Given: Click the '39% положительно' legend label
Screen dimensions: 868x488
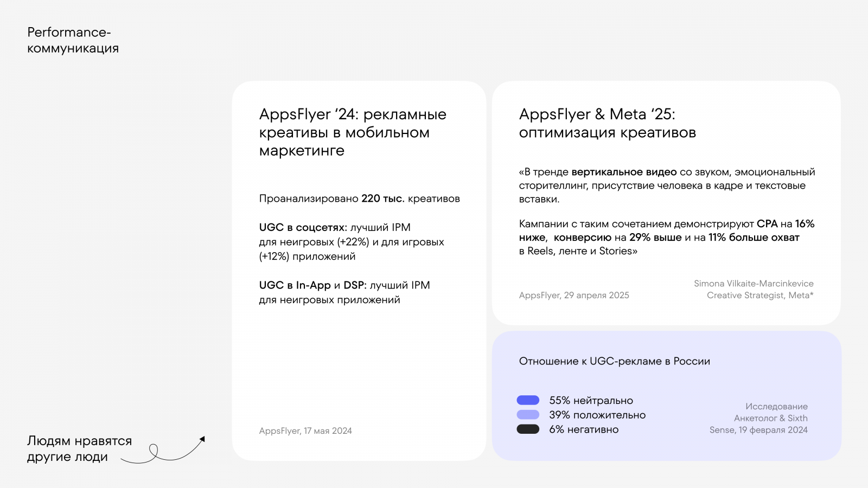Looking at the screenshot, I should click(x=597, y=415).
